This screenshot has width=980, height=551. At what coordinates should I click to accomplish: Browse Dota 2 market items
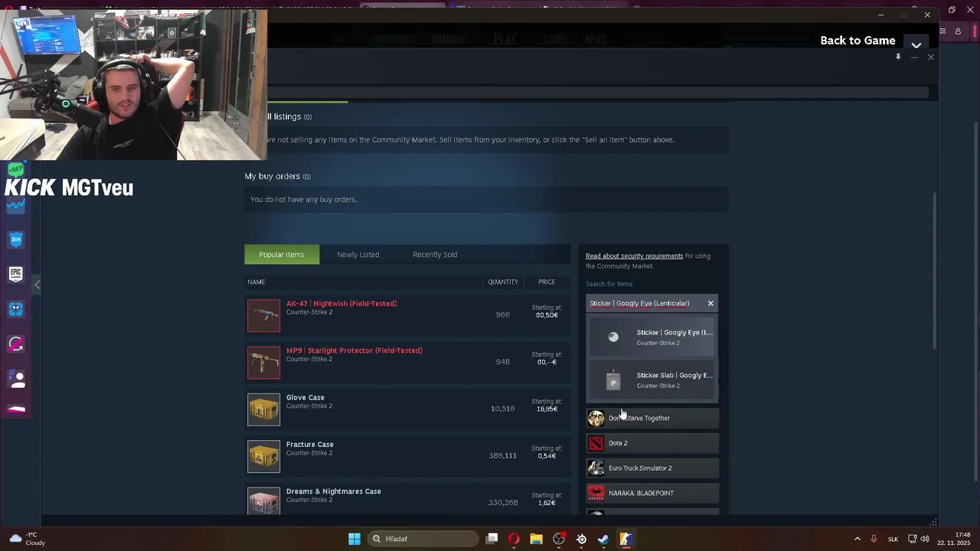(652, 443)
